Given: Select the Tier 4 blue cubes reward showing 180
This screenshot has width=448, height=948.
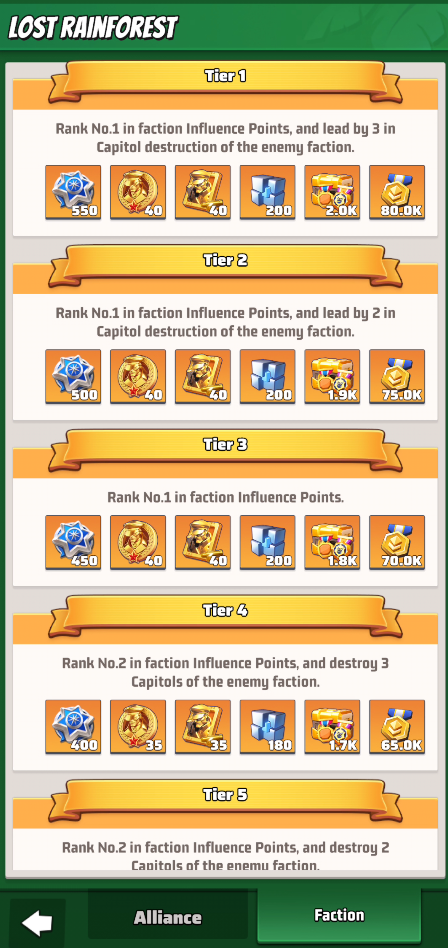Looking at the screenshot, I should pos(267,727).
